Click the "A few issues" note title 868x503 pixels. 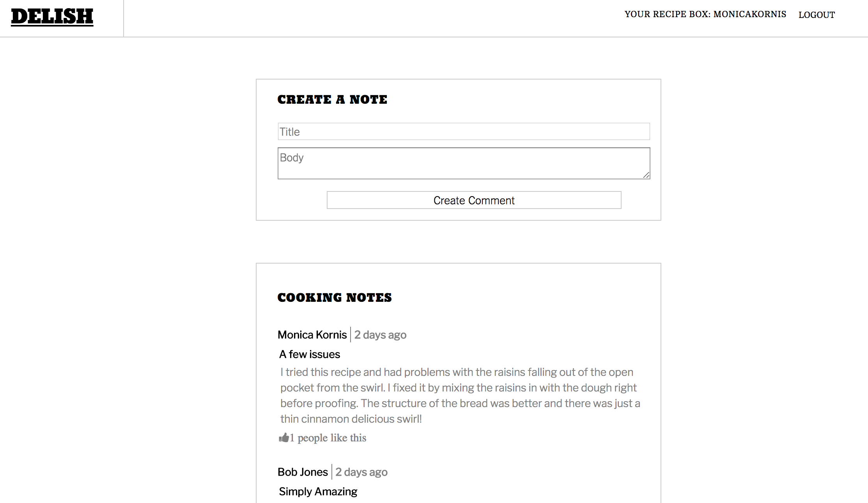(x=310, y=354)
